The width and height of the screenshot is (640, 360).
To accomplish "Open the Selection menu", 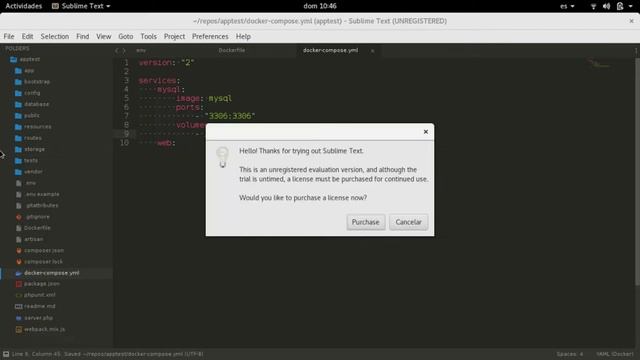I will 55,36.
